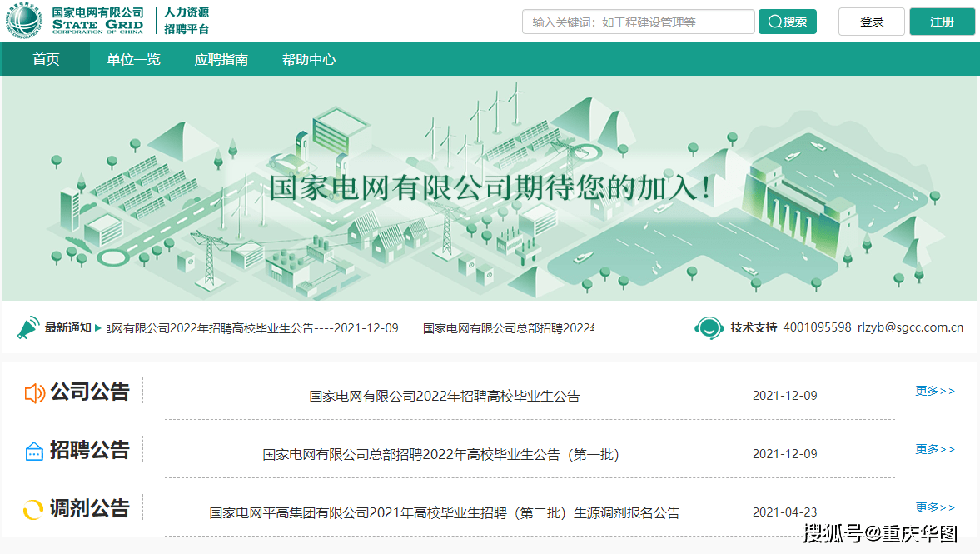Click the 搜索 button
Screen dimensions: 980x554
pos(788,22)
